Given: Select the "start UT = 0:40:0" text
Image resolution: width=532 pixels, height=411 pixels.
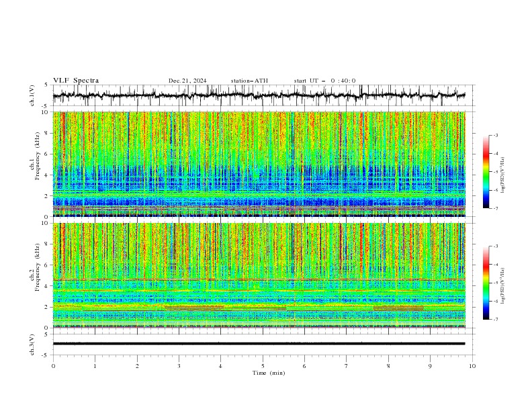Looking at the screenshot, I should 324,81.
